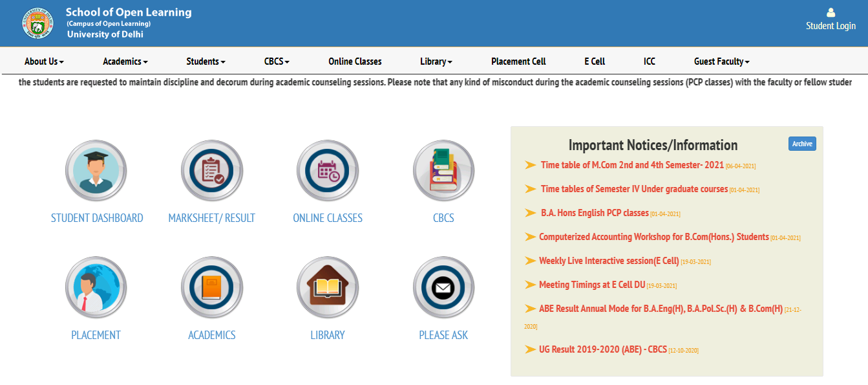Open Weekly Live Interactive session(E Cell) notice
This screenshot has height=385, width=868.
point(609,261)
